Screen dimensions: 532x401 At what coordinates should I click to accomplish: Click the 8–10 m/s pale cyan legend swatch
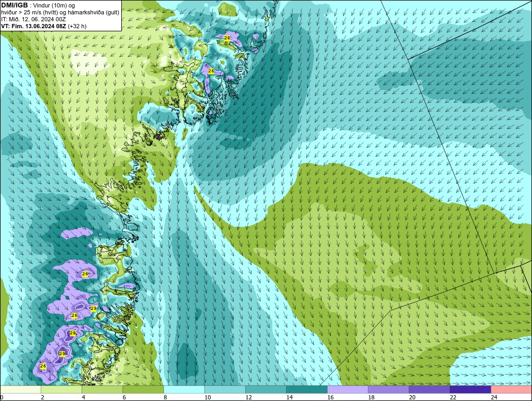coord(184,389)
